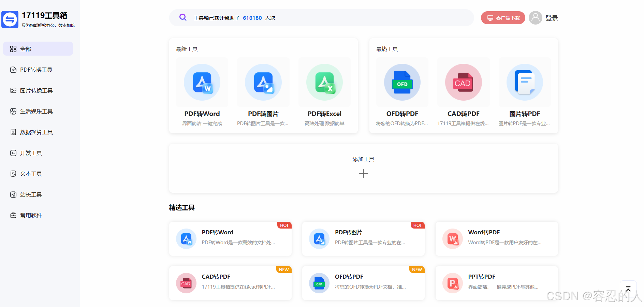Select the 全部 menu label

(x=26, y=49)
